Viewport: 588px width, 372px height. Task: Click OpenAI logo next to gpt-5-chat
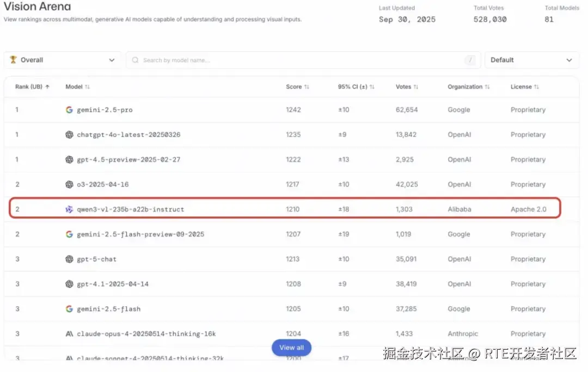coord(69,259)
